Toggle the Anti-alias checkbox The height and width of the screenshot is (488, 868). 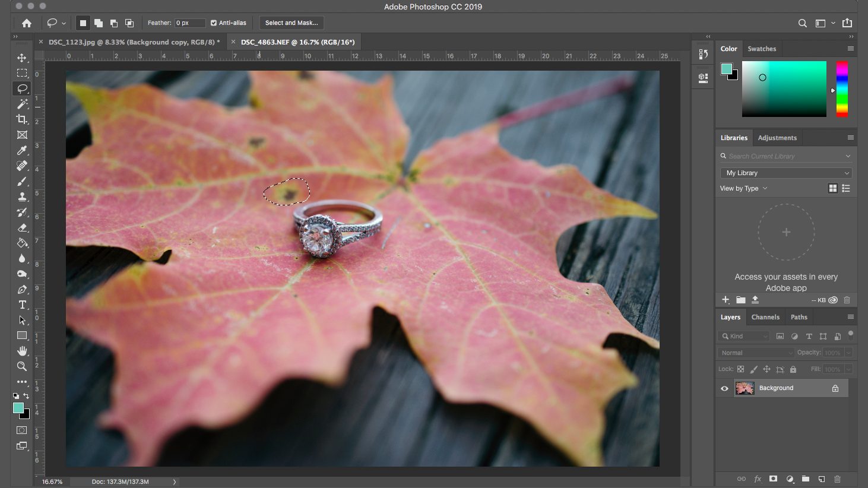tap(214, 23)
